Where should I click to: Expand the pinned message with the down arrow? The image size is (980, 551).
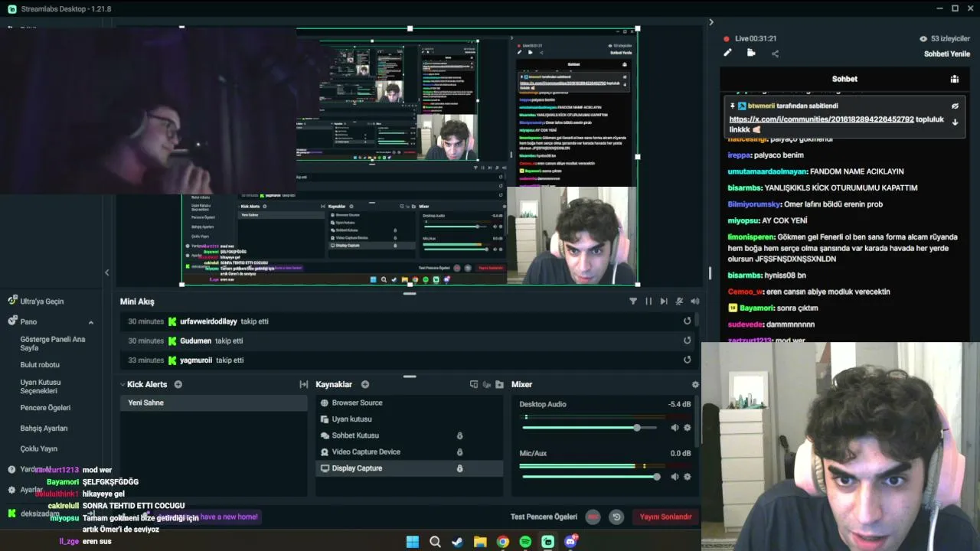(x=955, y=122)
